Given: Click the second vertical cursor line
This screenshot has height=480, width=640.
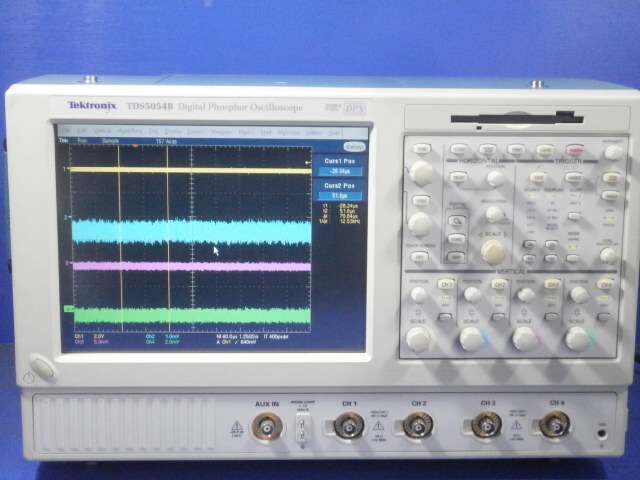Looking at the screenshot, I should point(168,239).
